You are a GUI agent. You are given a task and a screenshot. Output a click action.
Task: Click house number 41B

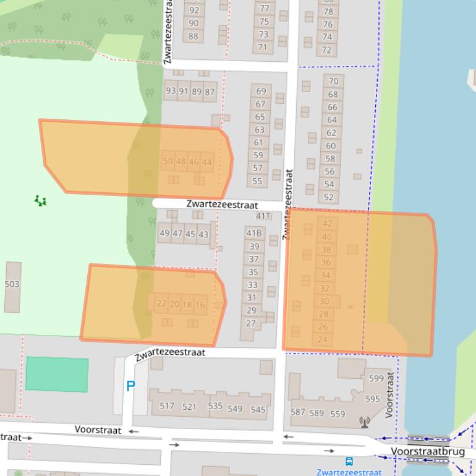coord(254,233)
